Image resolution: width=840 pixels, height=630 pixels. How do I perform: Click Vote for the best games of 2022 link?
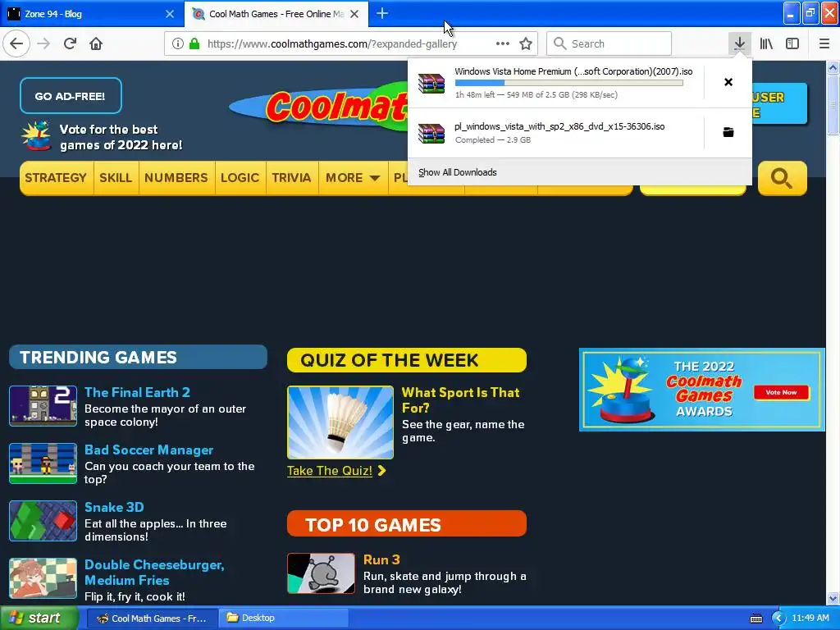(x=121, y=137)
